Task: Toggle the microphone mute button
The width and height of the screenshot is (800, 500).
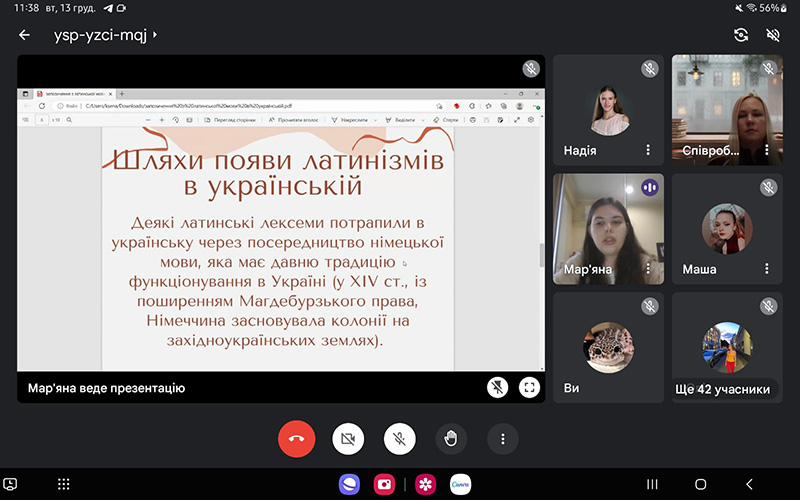Action: pos(400,438)
